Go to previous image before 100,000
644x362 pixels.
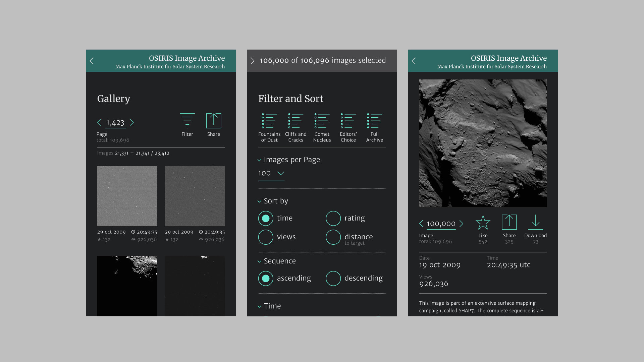(x=421, y=224)
